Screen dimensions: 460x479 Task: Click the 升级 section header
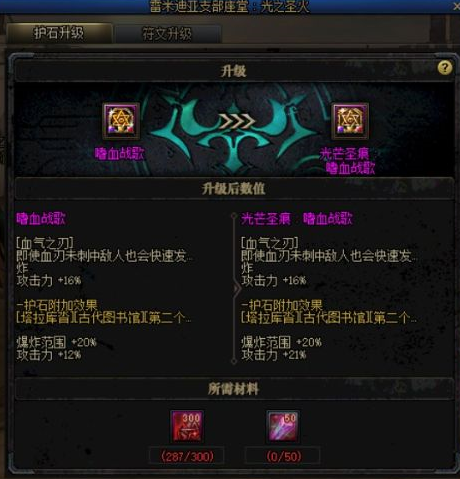233,71
